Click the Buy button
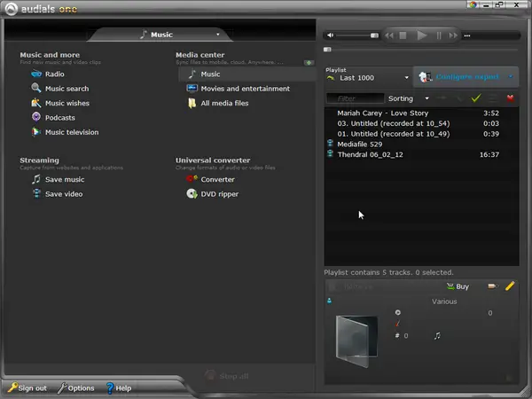This screenshot has width=532, height=399. pyautogui.click(x=458, y=286)
